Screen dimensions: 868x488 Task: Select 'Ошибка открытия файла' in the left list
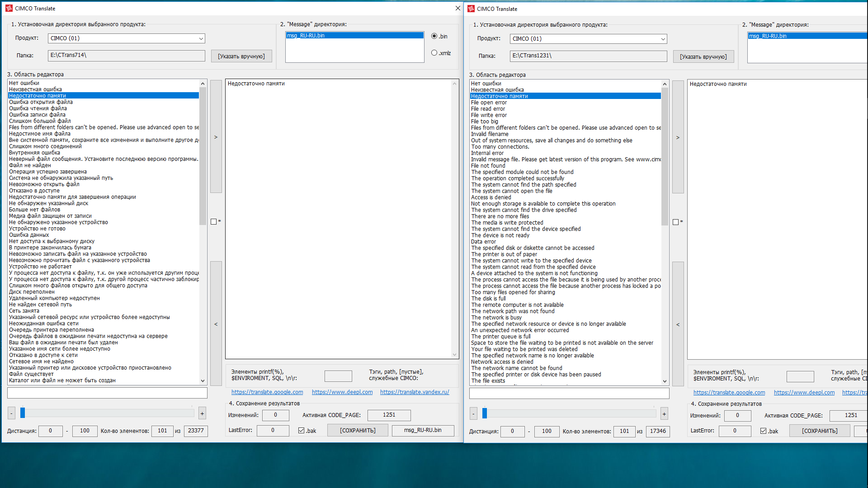41,102
